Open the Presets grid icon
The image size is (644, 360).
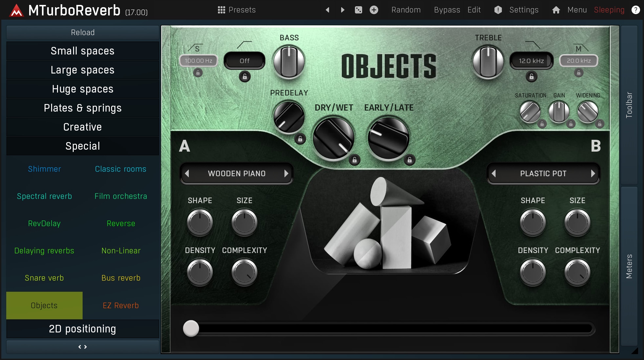click(x=221, y=10)
